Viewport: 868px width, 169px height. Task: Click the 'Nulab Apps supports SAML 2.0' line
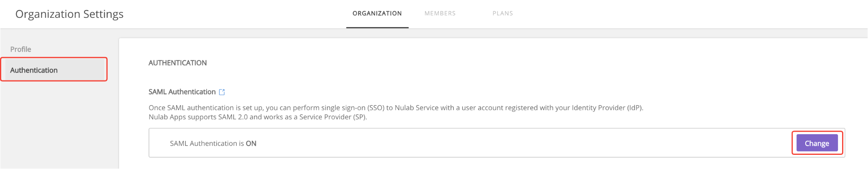point(258,117)
